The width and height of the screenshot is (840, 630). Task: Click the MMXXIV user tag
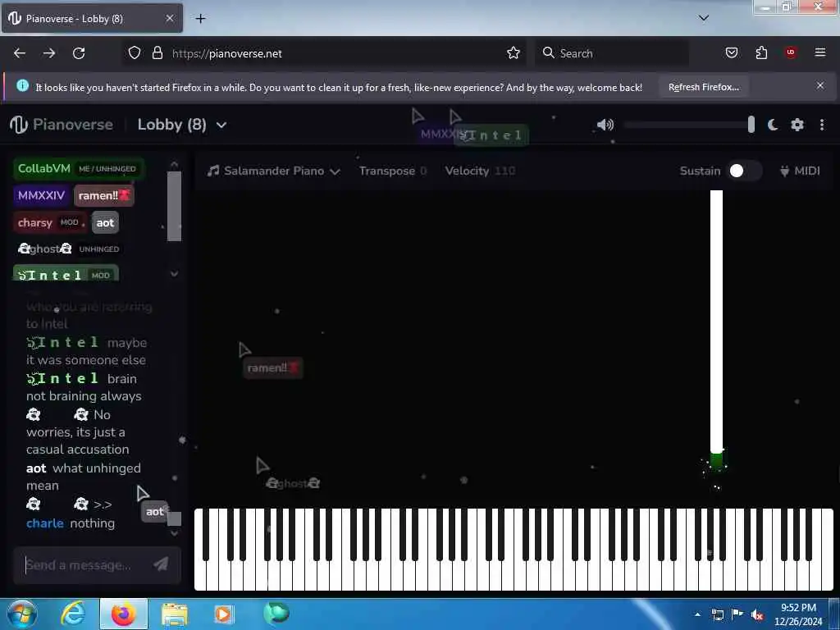click(41, 195)
